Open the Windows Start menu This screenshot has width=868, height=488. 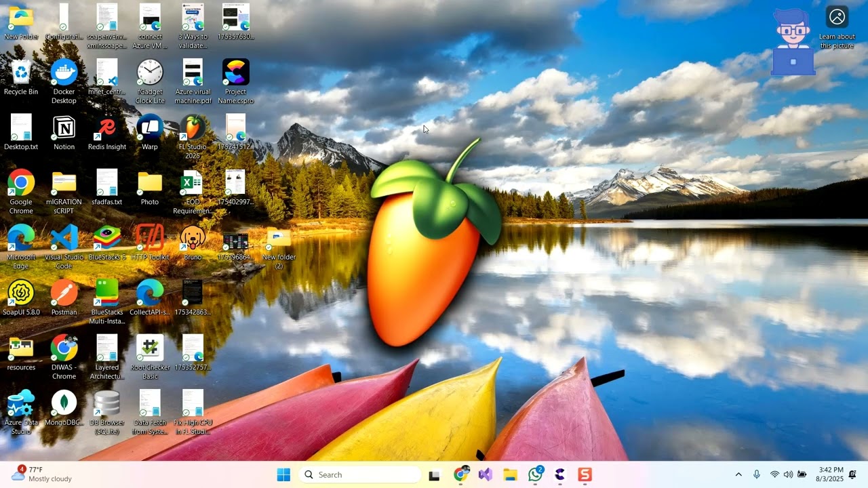click(283, 474)
